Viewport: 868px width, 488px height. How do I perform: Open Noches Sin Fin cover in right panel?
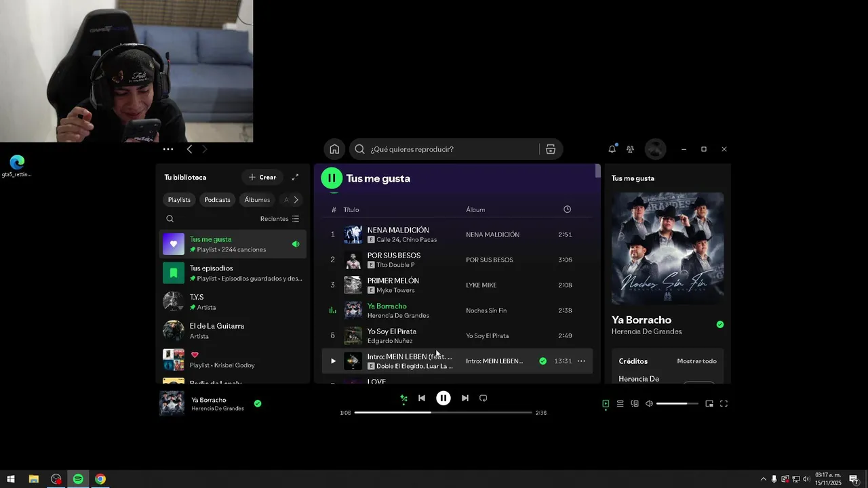click(667, 248)
